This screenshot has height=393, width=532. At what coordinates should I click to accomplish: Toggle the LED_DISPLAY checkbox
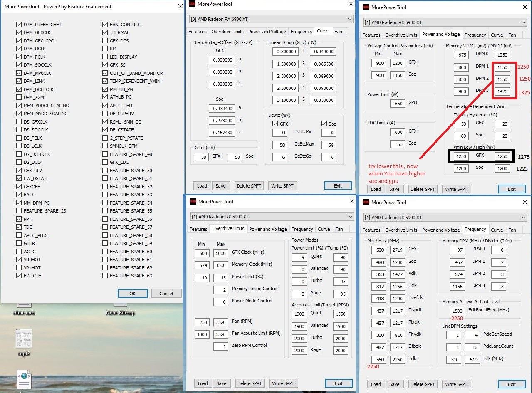[105, 57]
